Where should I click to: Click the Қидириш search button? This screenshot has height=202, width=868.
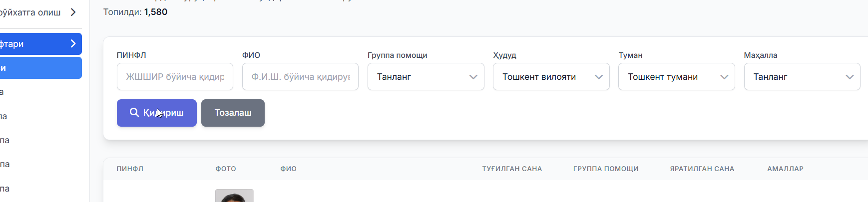pyautogui.click(x=156, y=113)
